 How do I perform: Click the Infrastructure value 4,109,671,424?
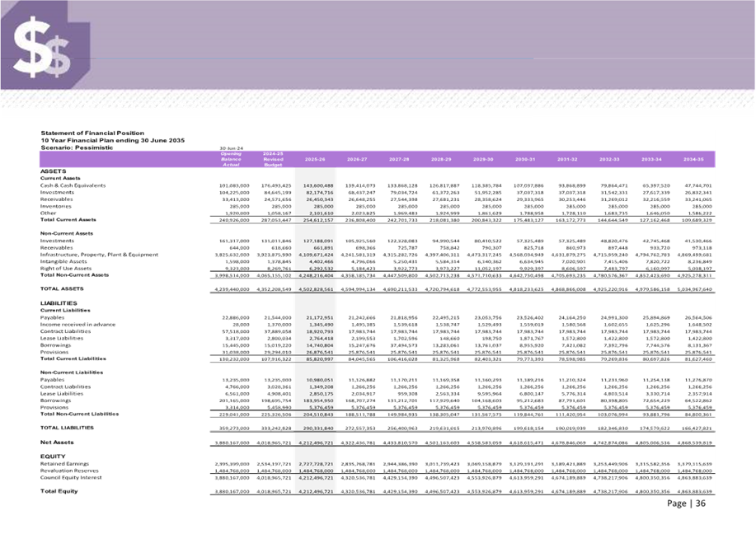click(317, 255)
